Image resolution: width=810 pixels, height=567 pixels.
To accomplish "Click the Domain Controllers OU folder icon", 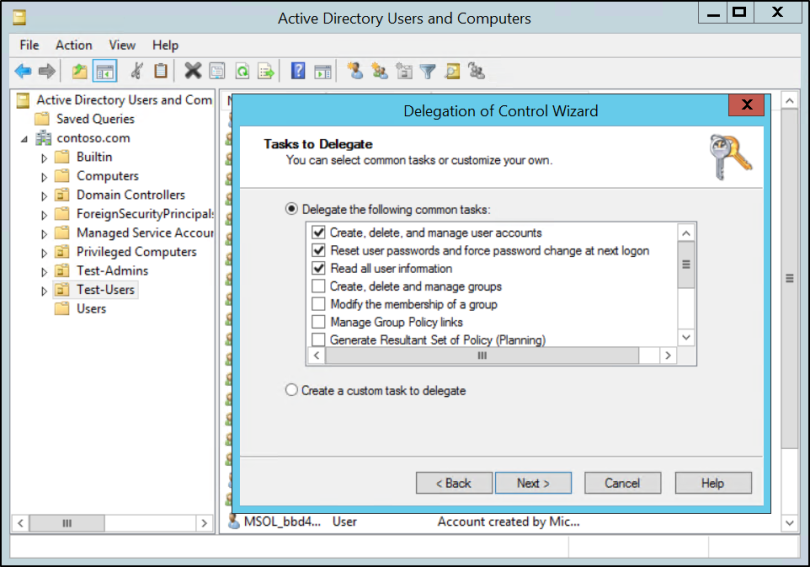I will pos(62,195).
